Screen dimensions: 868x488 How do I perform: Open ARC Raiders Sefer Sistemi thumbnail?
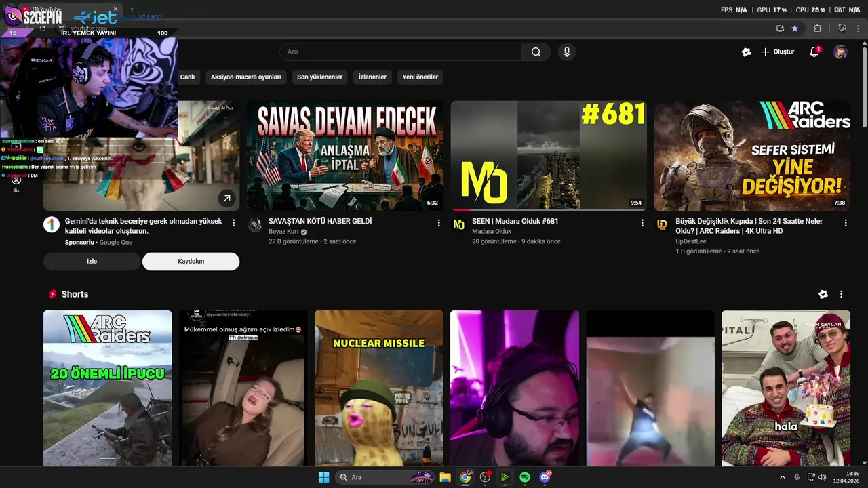pos(752,156)
